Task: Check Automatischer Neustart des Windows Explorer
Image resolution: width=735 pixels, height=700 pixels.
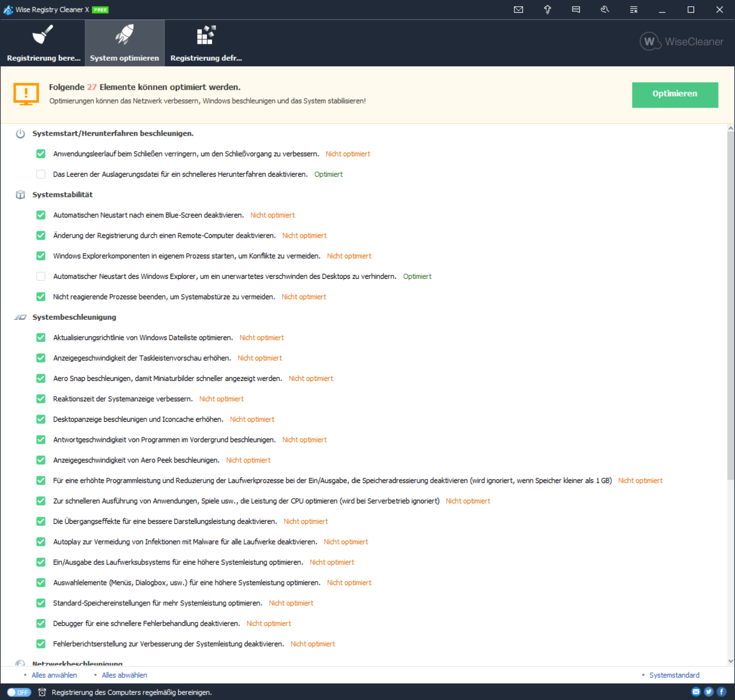Action: 41,276
